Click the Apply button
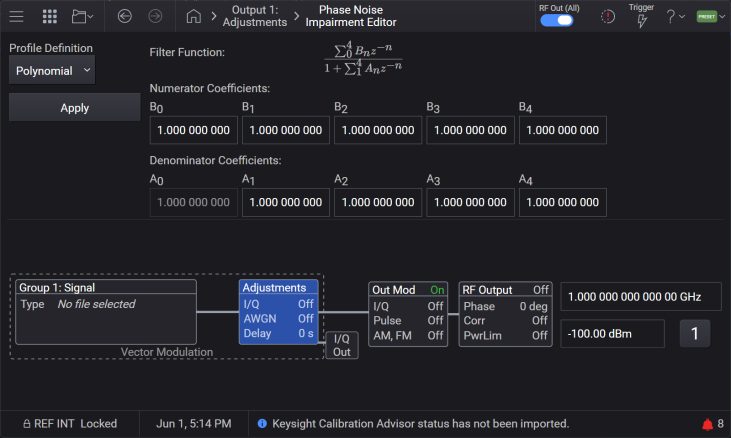The image size is (731, 438). click(75, 108)
